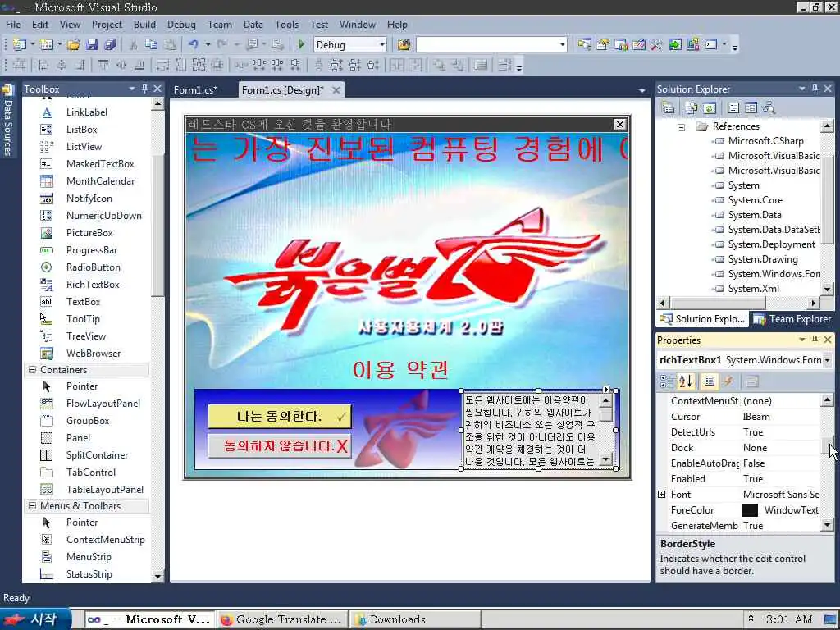Click the yellow '나는 동의한다.' button on the form
The width and height of the screenshot is (840, 630).
pyautogui.click(x=280, y=416)
